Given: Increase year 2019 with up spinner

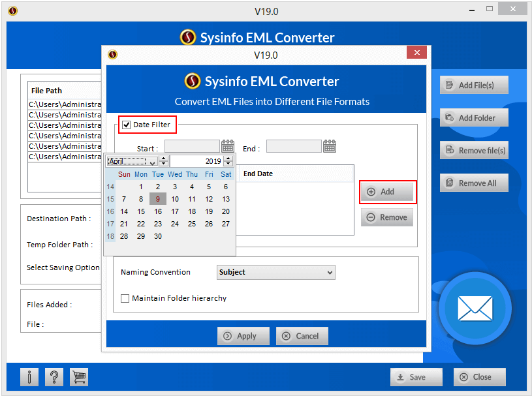Looking at the screenshot, I should (228, 159).
